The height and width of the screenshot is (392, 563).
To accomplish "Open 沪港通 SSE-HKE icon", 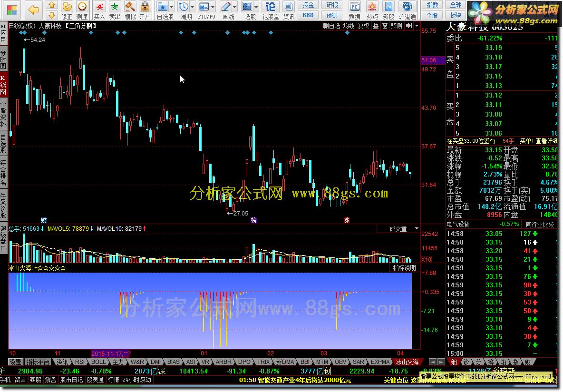I will tap(408, 10).
